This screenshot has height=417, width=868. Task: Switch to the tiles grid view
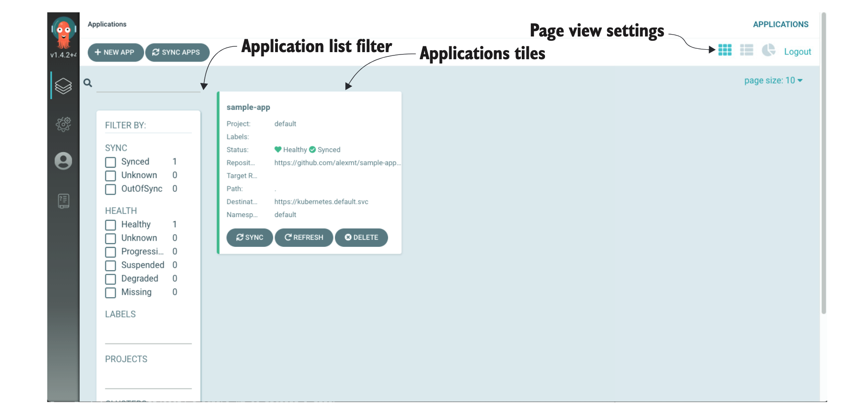pyautogui.click(x=724, y=50)
